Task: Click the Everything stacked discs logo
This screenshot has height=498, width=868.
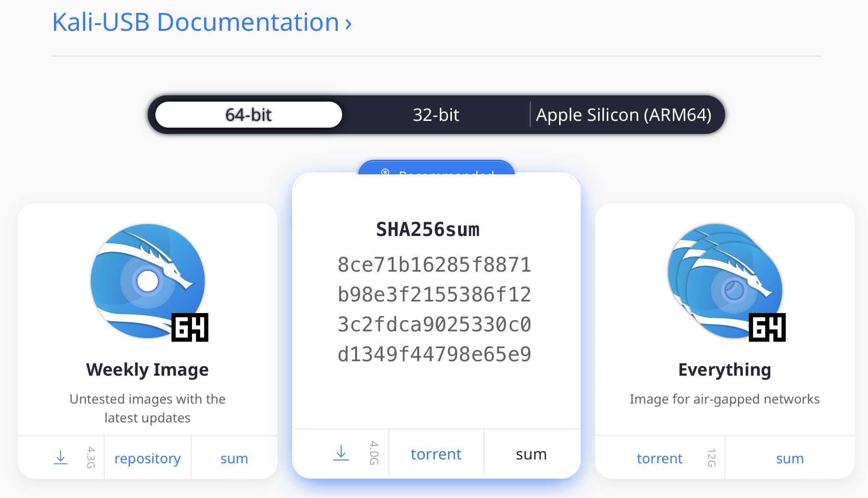Action: point(725,281)
